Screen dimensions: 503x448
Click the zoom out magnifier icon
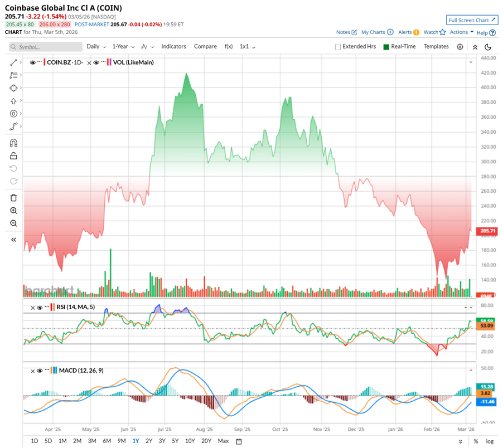[x=13, y=223]
